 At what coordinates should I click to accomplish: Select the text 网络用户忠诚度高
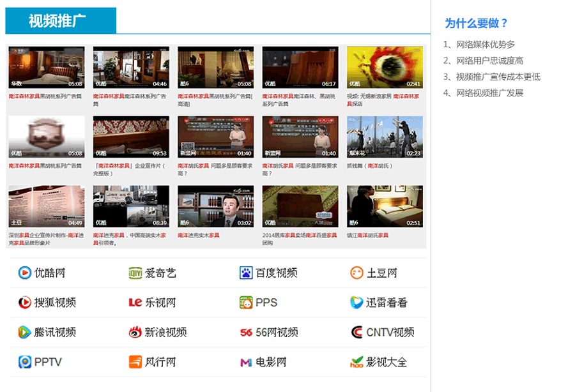point(489,61)
